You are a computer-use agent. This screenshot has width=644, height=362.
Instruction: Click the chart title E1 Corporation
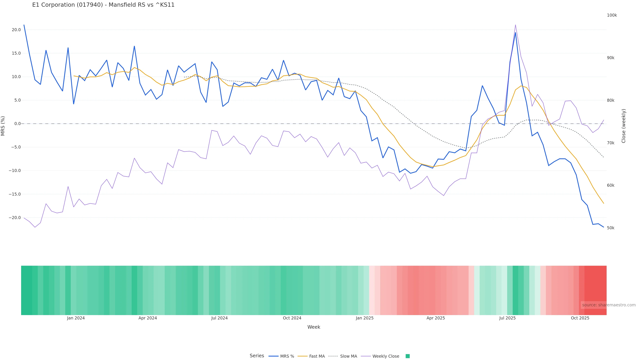(x=103, y=5)
